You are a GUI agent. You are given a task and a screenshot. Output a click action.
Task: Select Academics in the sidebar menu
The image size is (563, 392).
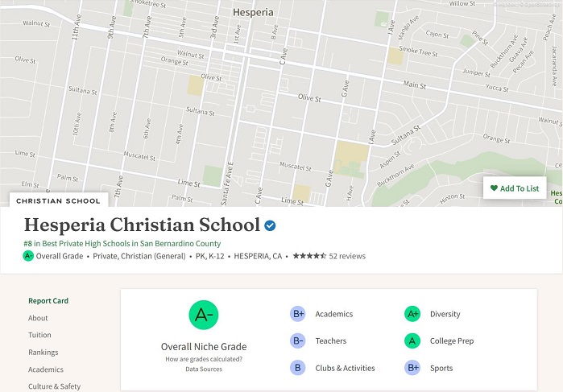(x=46, y=369)
